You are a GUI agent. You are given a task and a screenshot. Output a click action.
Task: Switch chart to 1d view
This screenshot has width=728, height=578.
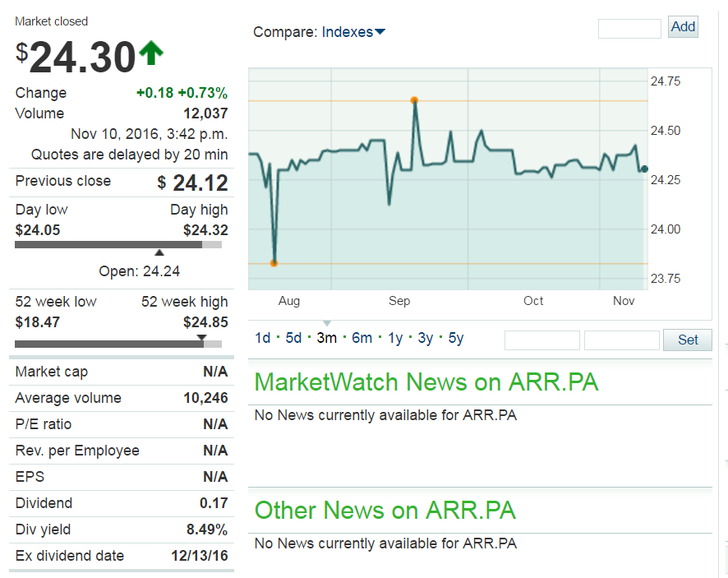(262, 337)
